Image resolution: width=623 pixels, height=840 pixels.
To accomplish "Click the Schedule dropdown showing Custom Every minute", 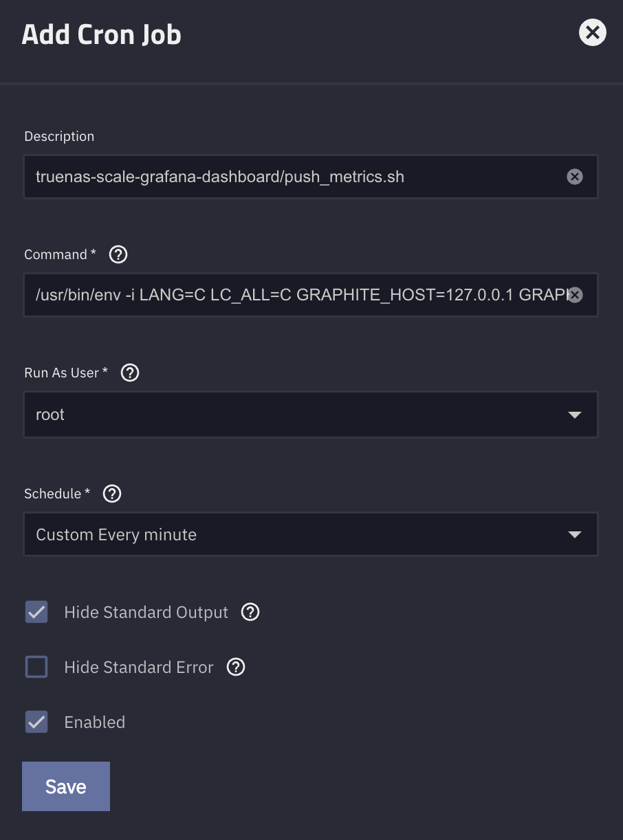I will [x=311, y=534].
